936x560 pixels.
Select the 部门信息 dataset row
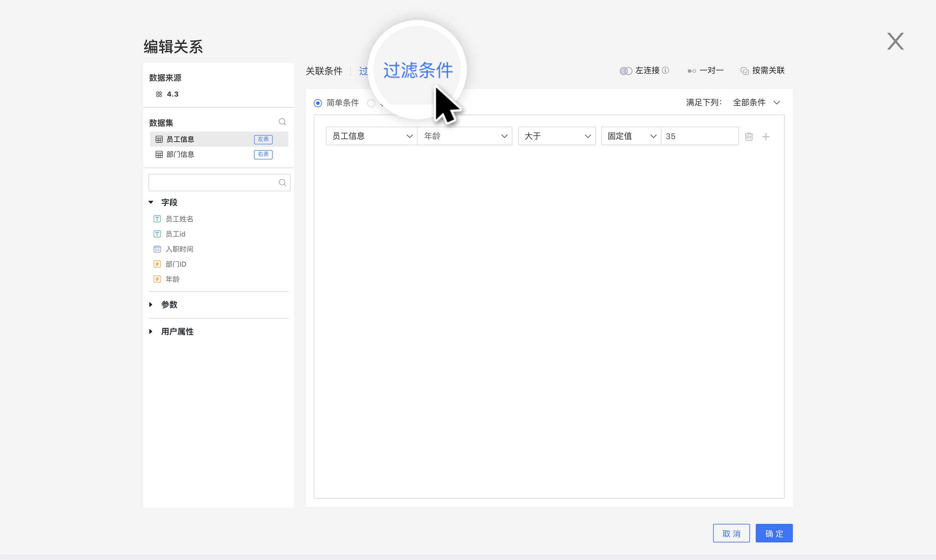pos(219,154)
